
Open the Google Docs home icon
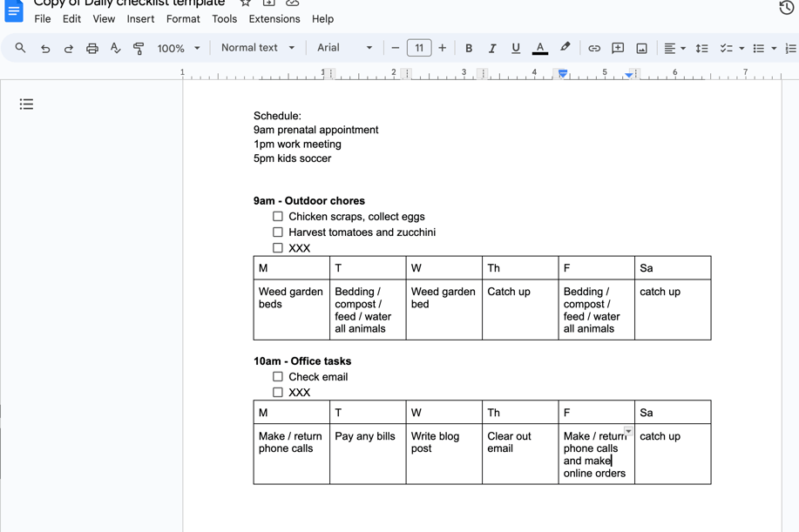[14, 11]
